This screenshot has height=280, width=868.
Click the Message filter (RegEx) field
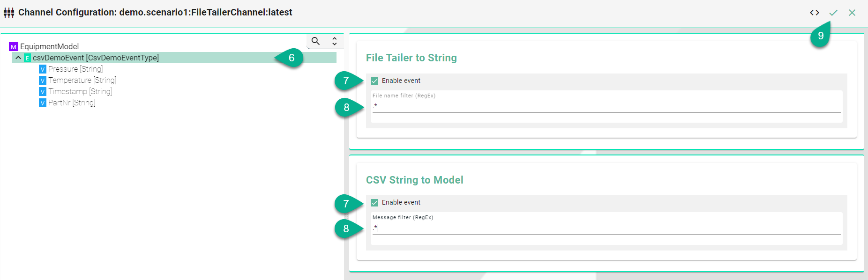pos(606,228)
